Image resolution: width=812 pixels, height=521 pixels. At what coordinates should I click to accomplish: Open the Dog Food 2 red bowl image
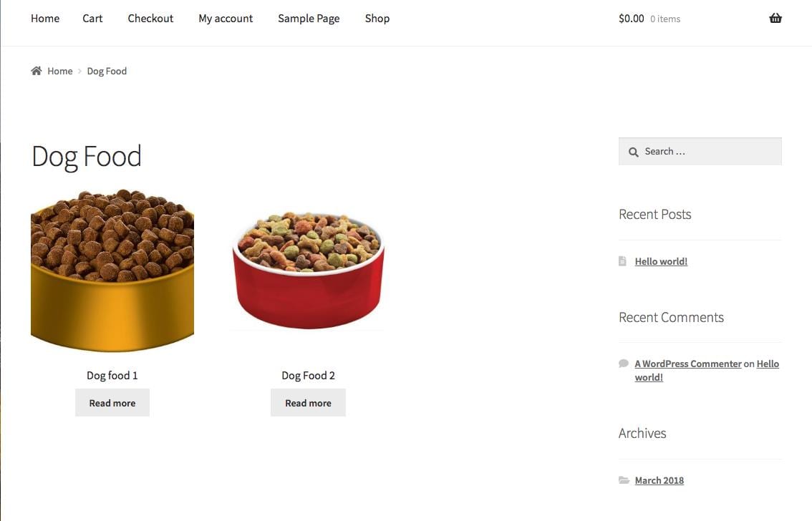tap(308, 271)
